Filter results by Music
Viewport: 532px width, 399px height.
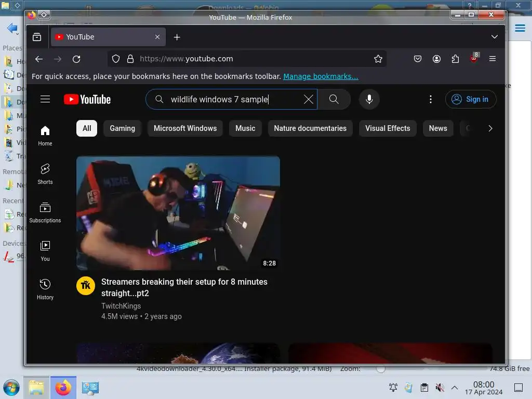[245, 128]
